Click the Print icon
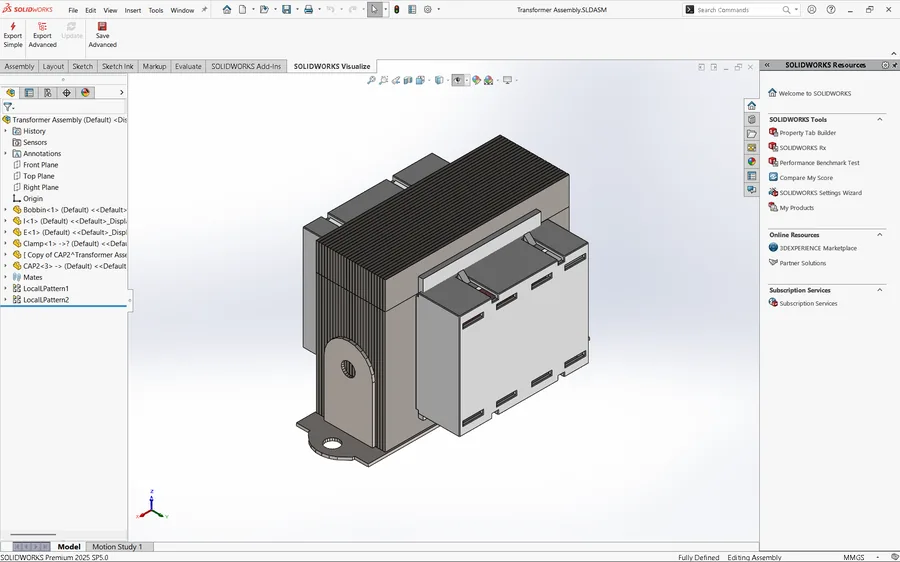This screenshot has width=900, height=562. (x=308, y=10)
